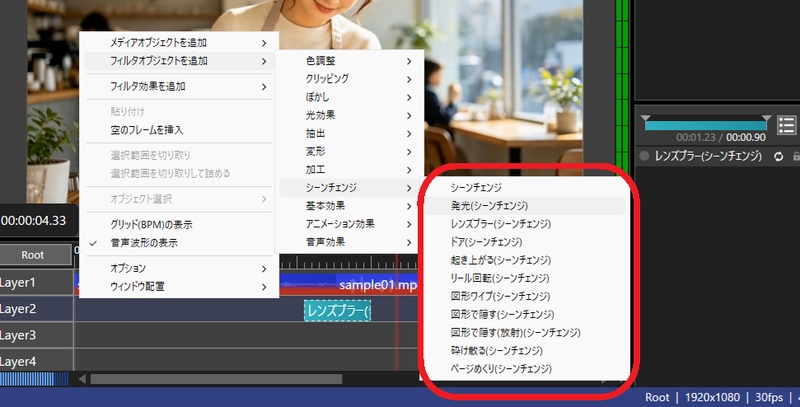This screenshot has width=800, height=407.
Task: Select 図形で隠す(シーンチェンジ) effect
Action: 525,315
